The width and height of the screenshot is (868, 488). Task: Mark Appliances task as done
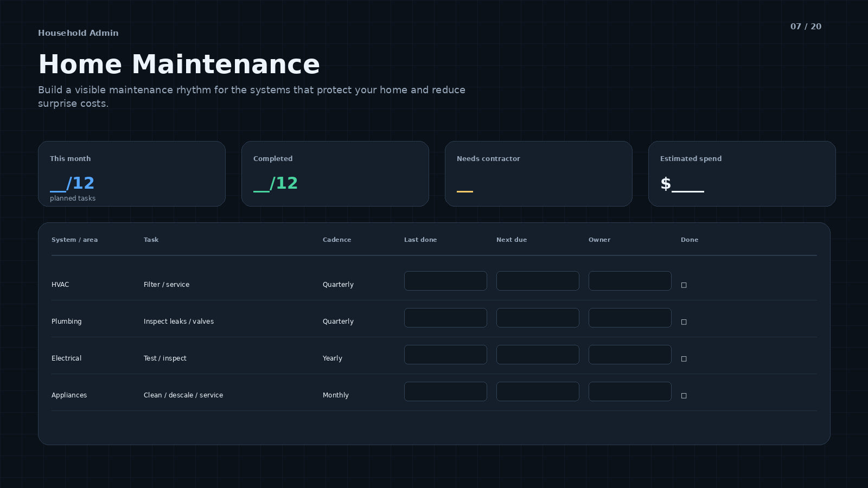684,396
